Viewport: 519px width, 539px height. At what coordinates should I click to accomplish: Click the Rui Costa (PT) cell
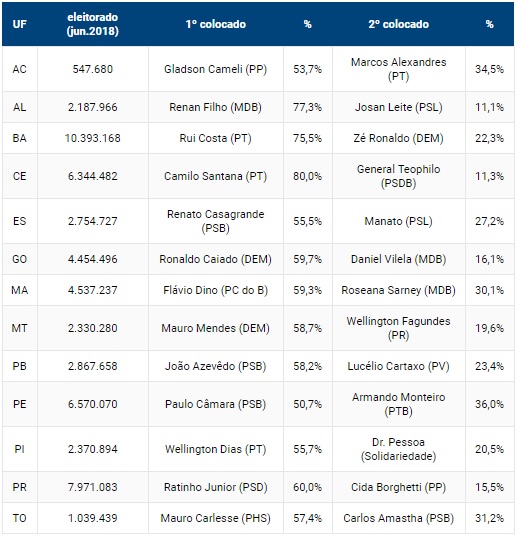pos(216,138)
